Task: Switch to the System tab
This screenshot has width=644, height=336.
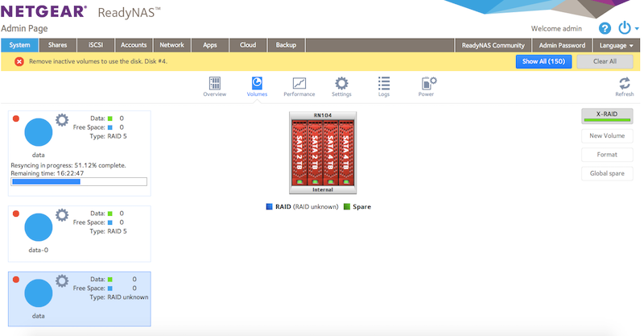Action: [19, 45]
